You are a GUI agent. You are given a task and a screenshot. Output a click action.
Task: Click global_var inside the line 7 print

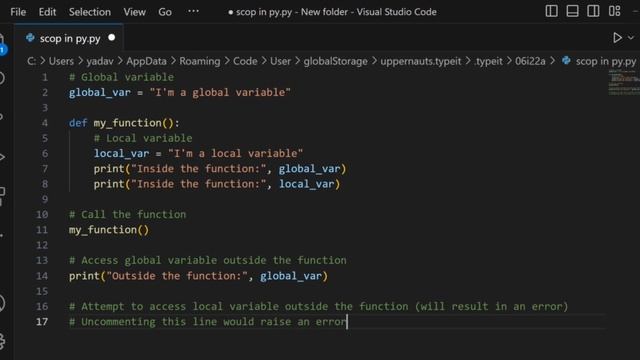tap(309, 169)
